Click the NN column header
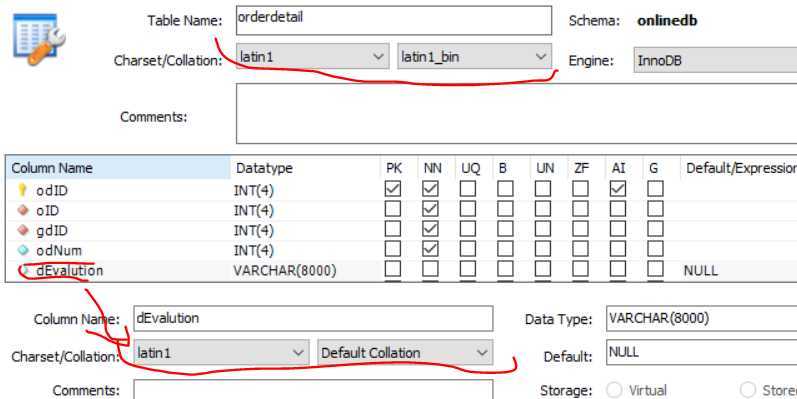Image resolution: width=797 pixels, height=399 pixels. click(x=432, y=168)
